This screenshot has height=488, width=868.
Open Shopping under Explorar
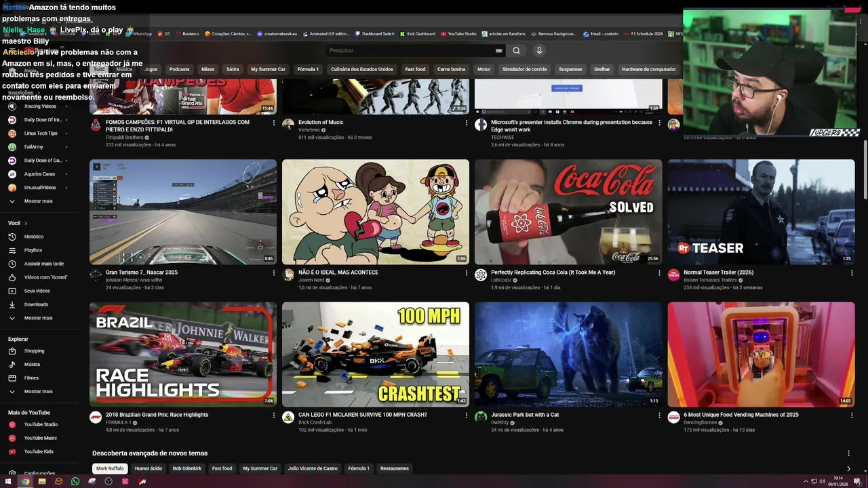tap(34, 351)
